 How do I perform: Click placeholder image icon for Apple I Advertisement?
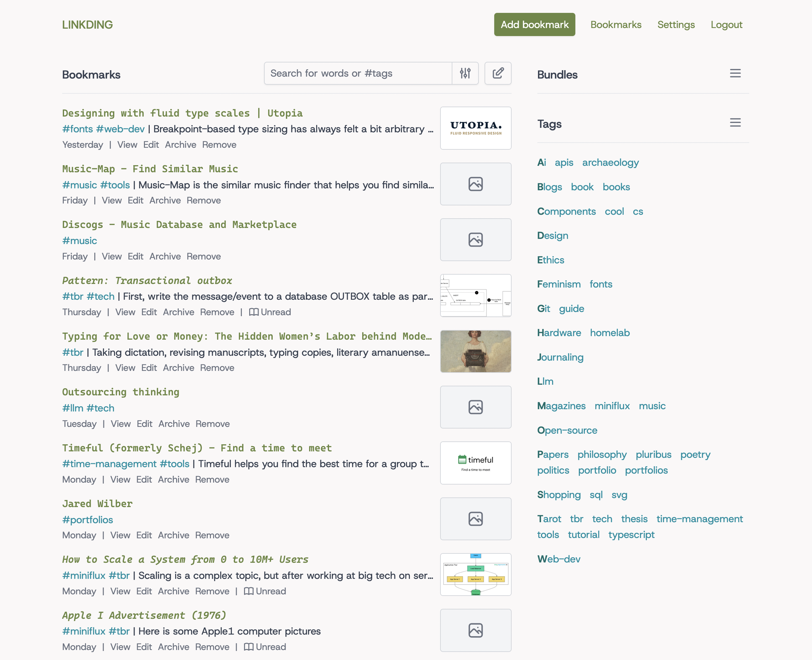475,630
